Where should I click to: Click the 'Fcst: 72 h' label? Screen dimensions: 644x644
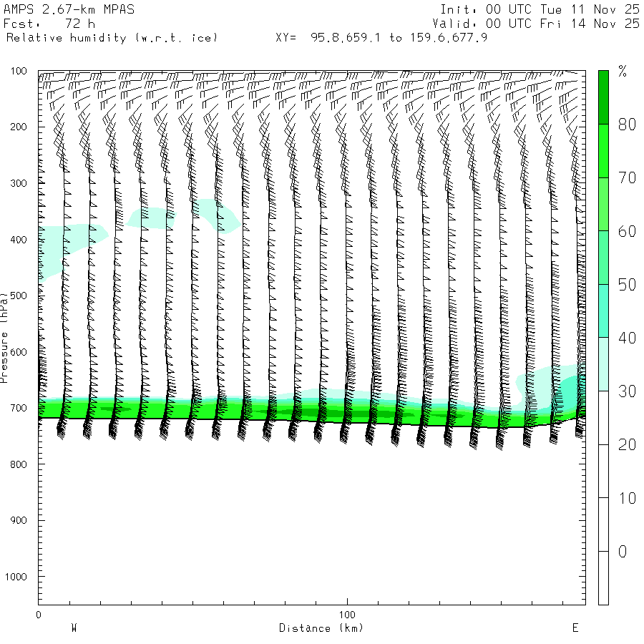(49, 24)
